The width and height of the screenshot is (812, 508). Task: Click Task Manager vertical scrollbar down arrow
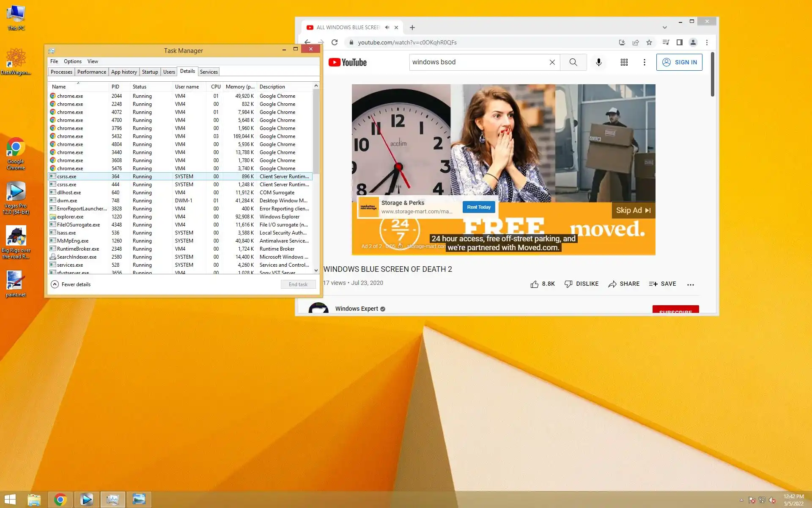(x=316, y=270)
